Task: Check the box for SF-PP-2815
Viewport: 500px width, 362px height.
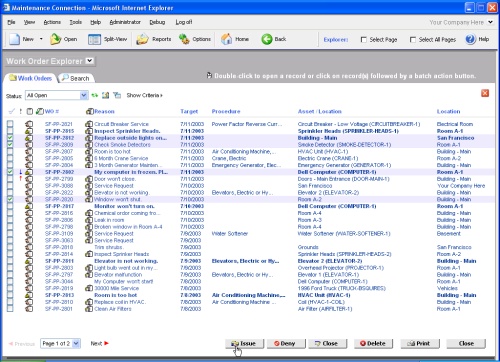Action: point(10,131)
